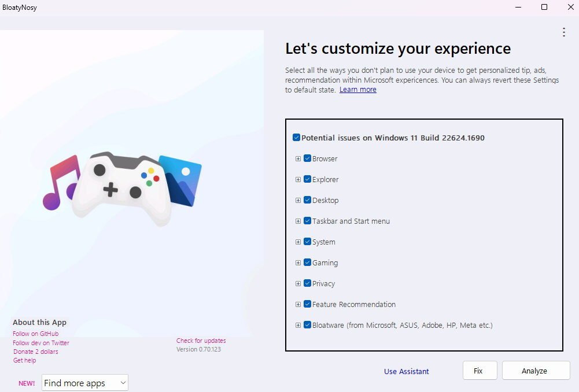Toggle the Gaming checkbox
This screenshot has height=392, width=579.
pyautogui.click(x=307, y=262)
